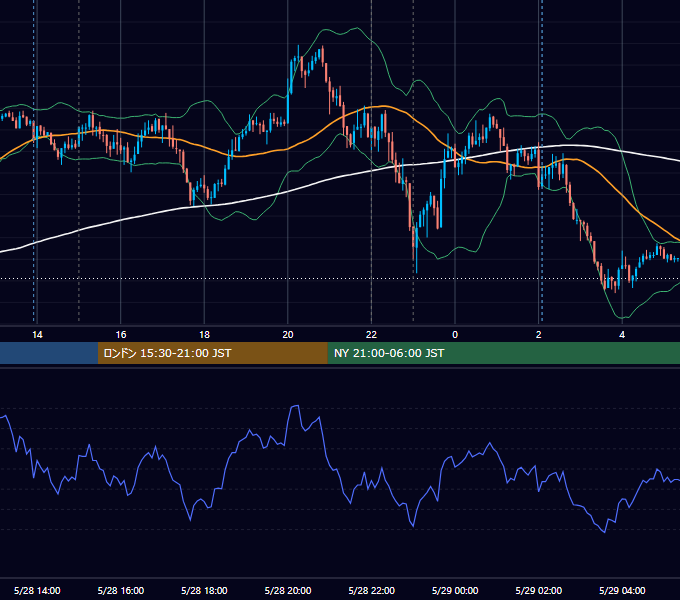Click the 14 hour label on price chart
Viewport: 680px width, 600px height.
(37, 335)
